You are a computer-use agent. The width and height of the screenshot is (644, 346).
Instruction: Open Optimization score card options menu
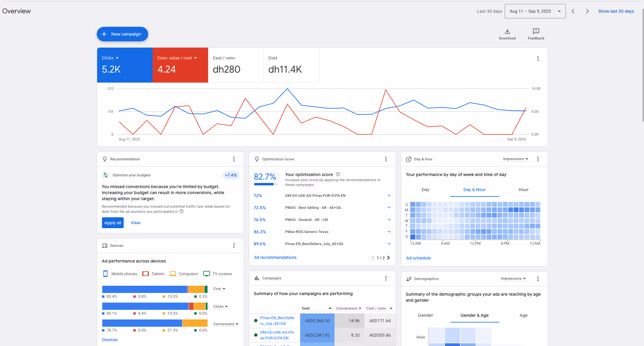[386, 159]
